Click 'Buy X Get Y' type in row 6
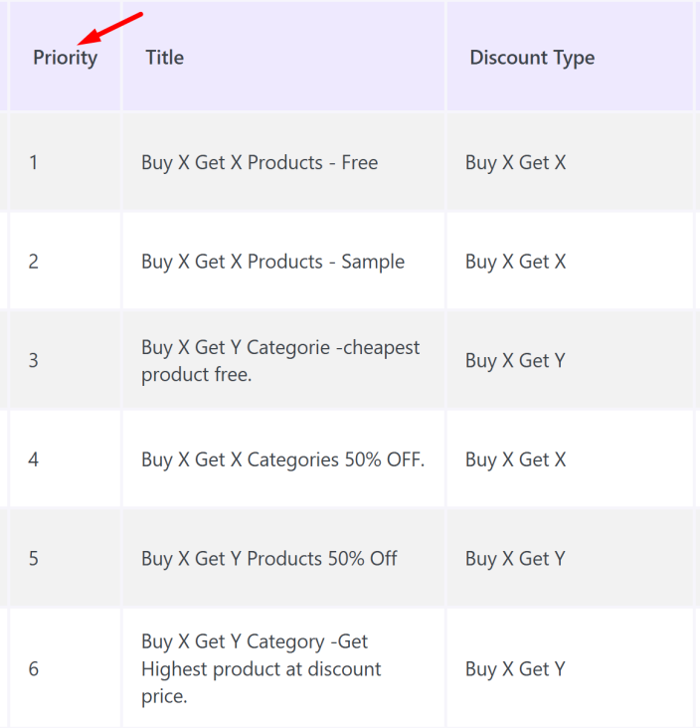 pos(516,669)
